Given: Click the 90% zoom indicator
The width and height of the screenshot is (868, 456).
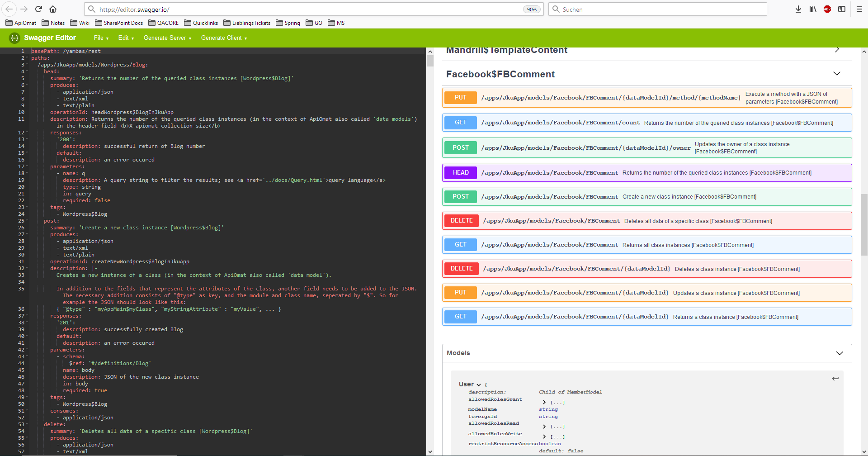Looking at the screenshot, I should click(532, 9).
